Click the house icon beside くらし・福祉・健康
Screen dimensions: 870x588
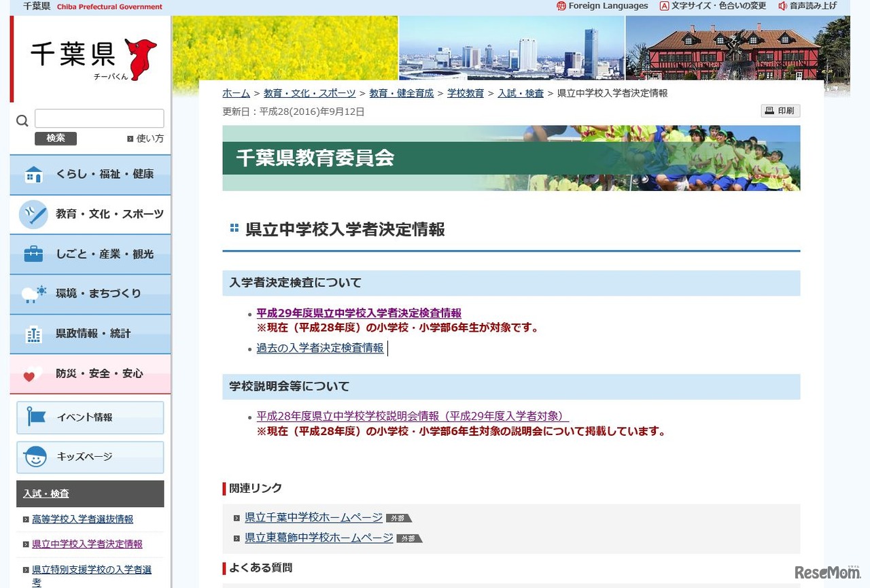[33, 175]
